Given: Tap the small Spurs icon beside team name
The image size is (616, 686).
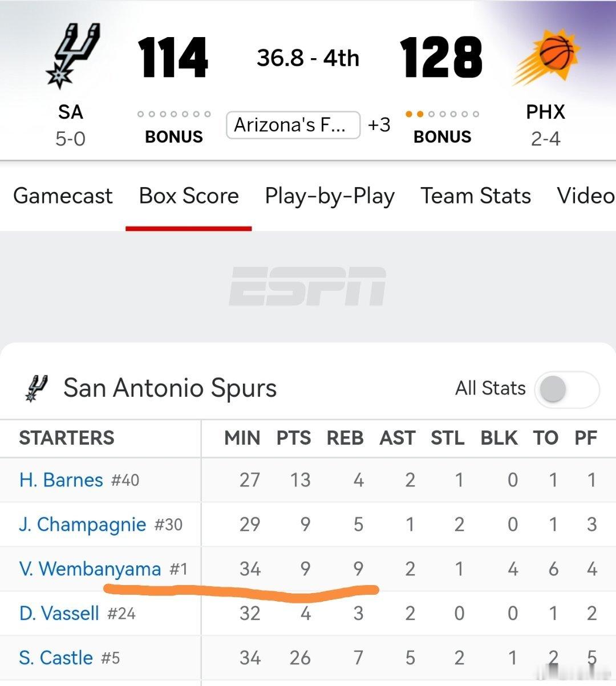Looking at the screenshot, I should 37,388.
